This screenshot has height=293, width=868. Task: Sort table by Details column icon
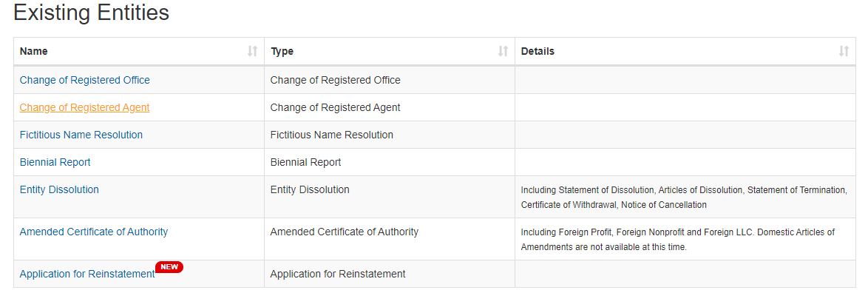pos(844,52)
